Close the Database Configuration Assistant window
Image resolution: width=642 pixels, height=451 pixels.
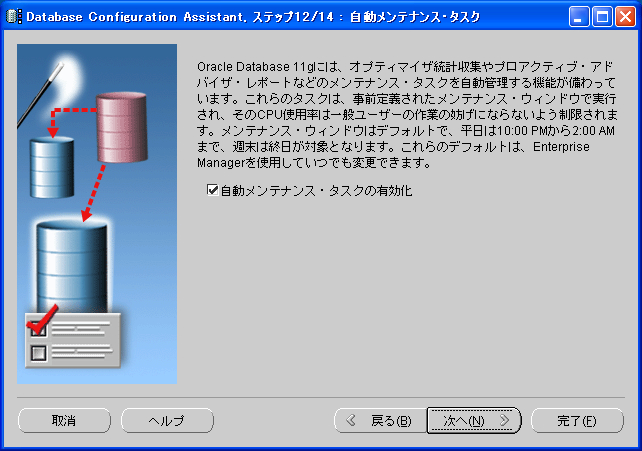click(x=626, y=16)
